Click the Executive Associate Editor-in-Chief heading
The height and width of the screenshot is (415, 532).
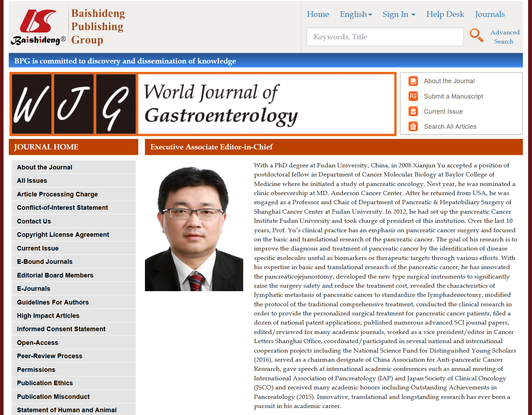tap(211, 147)
